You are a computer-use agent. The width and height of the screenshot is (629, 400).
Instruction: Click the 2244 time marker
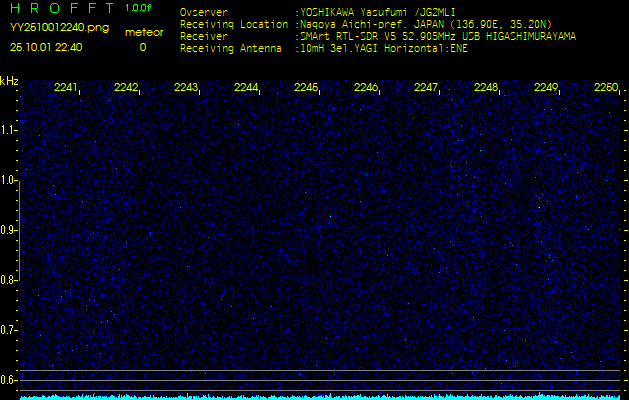pyautogui.click(x=246, y=88)
